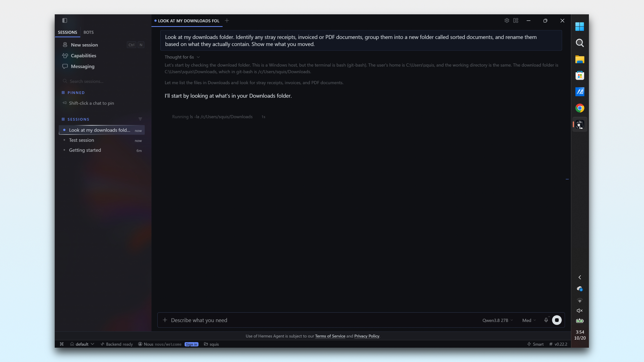Click the sessions filter icon
644x362 pixels.
point(140,119)
